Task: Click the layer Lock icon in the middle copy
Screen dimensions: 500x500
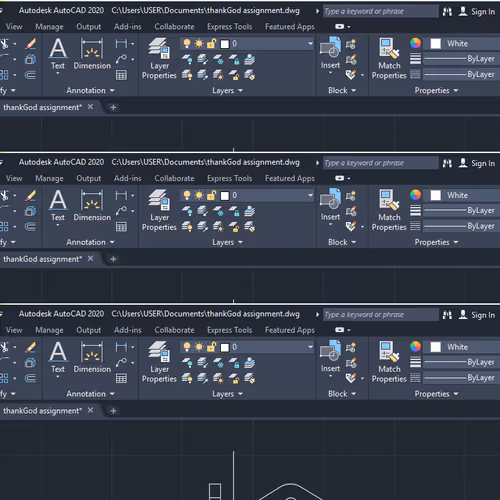Action: pos(234,211)
